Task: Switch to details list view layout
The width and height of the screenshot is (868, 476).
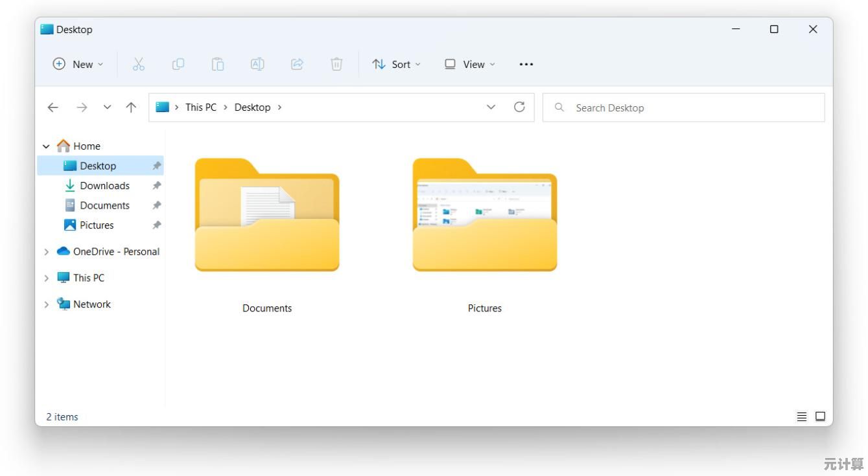Action: coord(802,416)
